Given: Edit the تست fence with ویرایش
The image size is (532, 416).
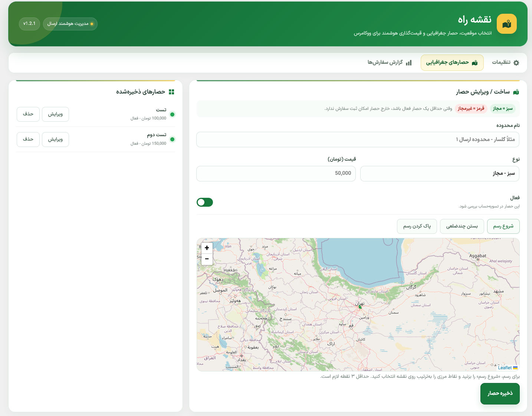Looking at the screenshot, I should pyautogui.click(x=55, y=114).
